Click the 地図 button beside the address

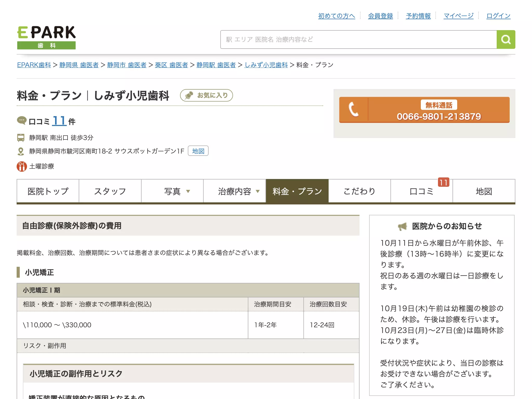tap(198, 151)
